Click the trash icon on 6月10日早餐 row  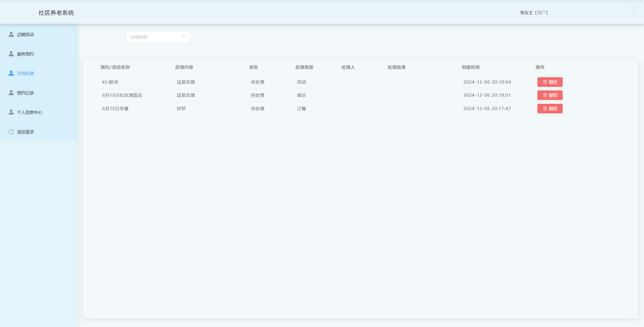click(x=545, y=108)
